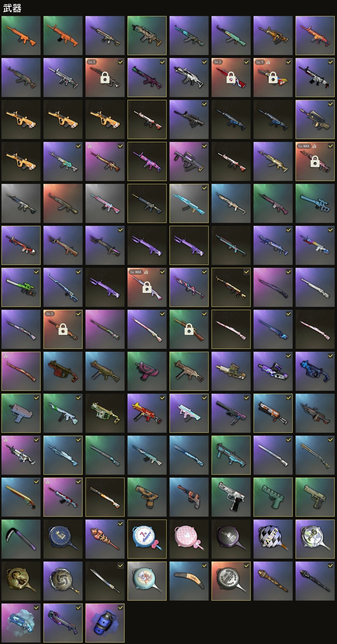Select the light blue VSS rifle thumbnail

[x=315, y=203]
